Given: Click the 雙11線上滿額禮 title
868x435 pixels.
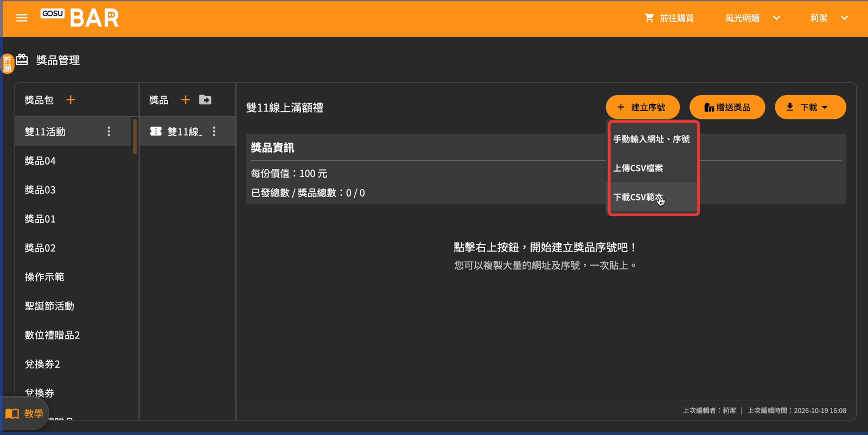Looking at the screenshot, I should (x=285, y=108).
